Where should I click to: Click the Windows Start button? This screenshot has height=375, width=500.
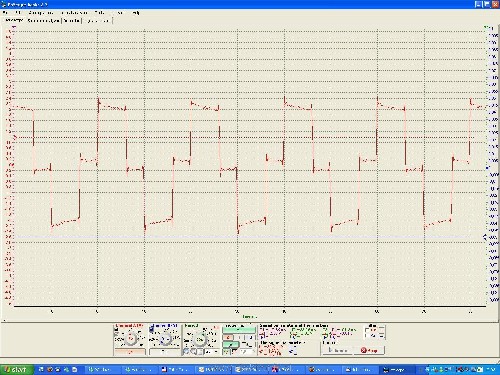pyautogui.click(x=17, y=370)
